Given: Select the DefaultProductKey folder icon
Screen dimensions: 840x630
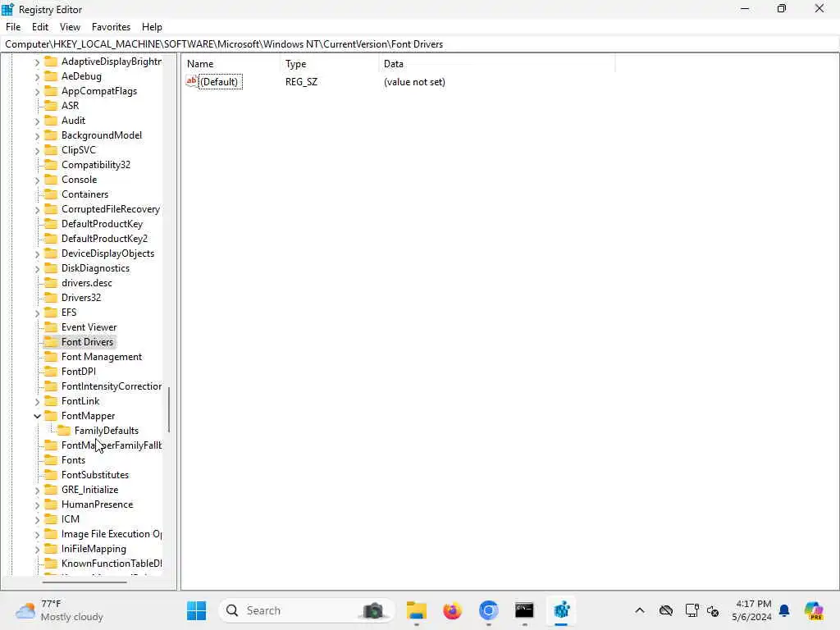Looking at the screenshot, I should click(51, 223).
